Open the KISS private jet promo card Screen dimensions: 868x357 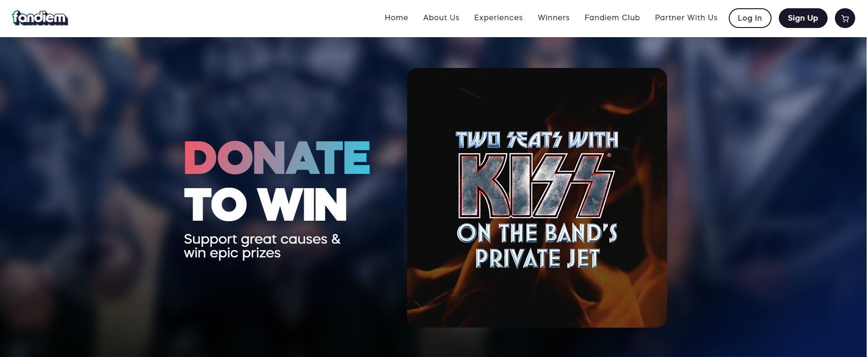(x=537, y=198)
